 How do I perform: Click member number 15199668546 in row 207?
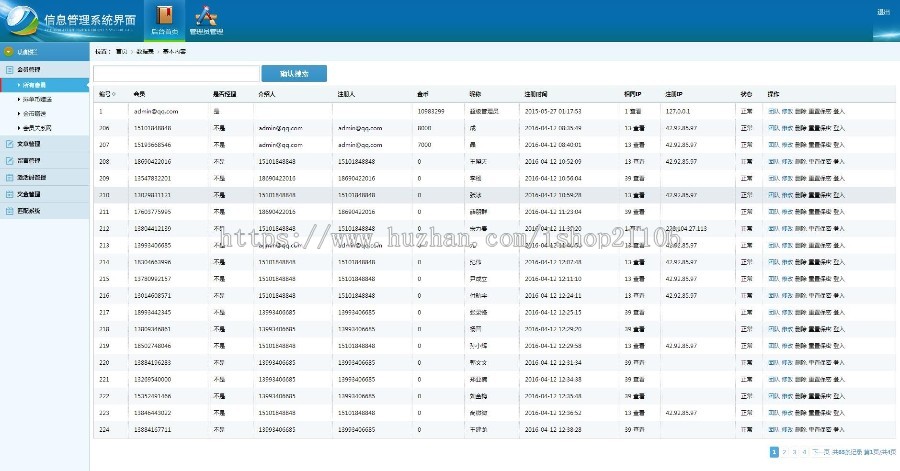pyautogui.click(x=152, y=145)
